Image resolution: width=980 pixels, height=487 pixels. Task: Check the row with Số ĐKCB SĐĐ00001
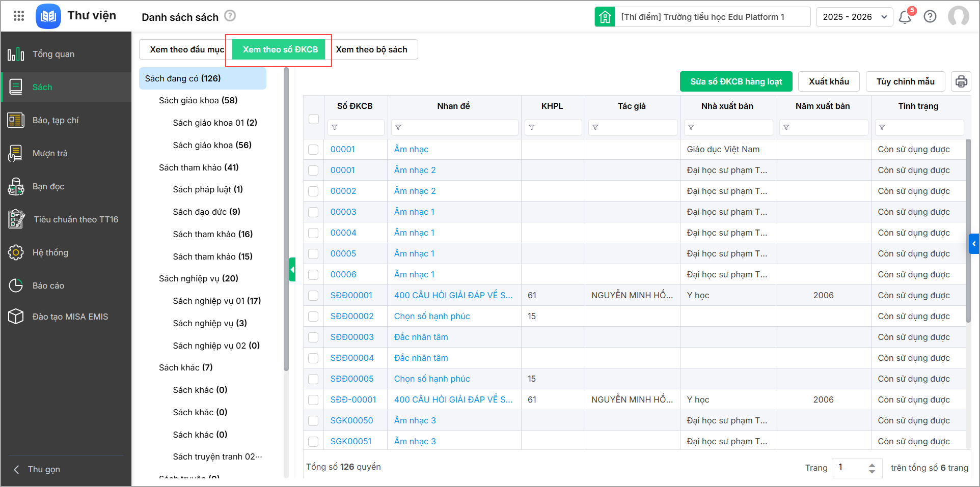pyautogui.click(x=313, y=296)
